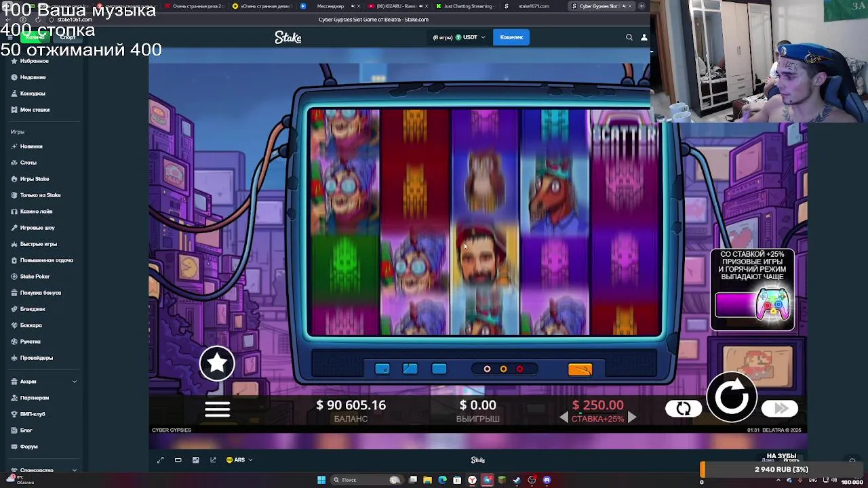Spin the reels with the round arrow button

[732, 397]
